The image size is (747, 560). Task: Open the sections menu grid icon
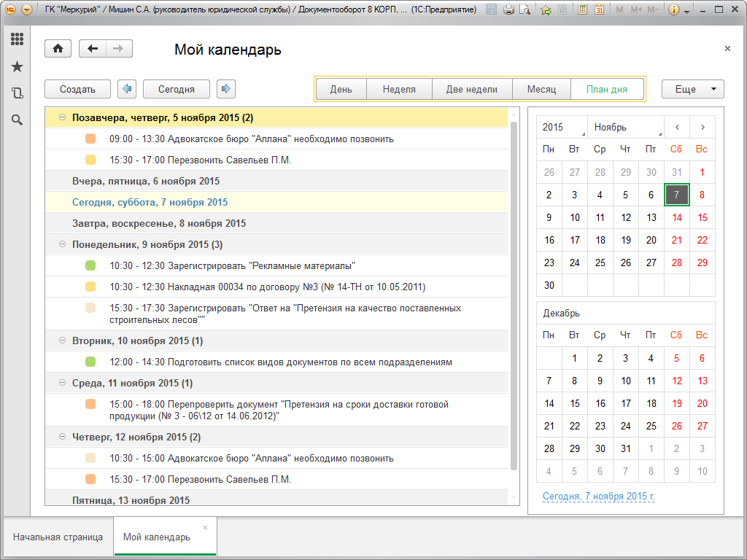17,39
